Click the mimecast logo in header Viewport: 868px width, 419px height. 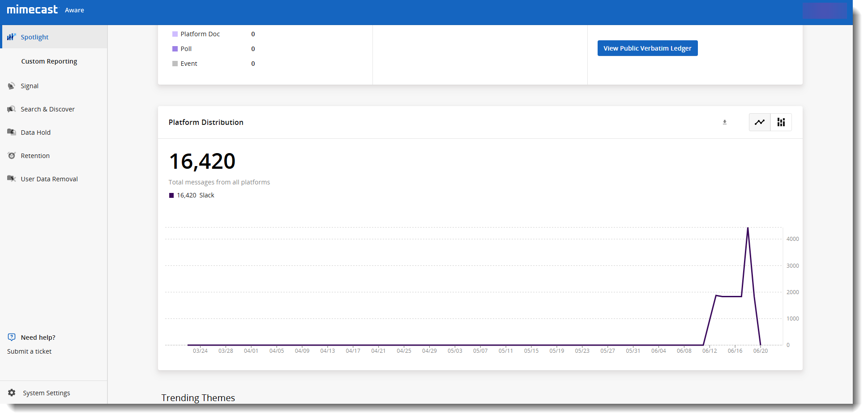click(x=32, y=9)
